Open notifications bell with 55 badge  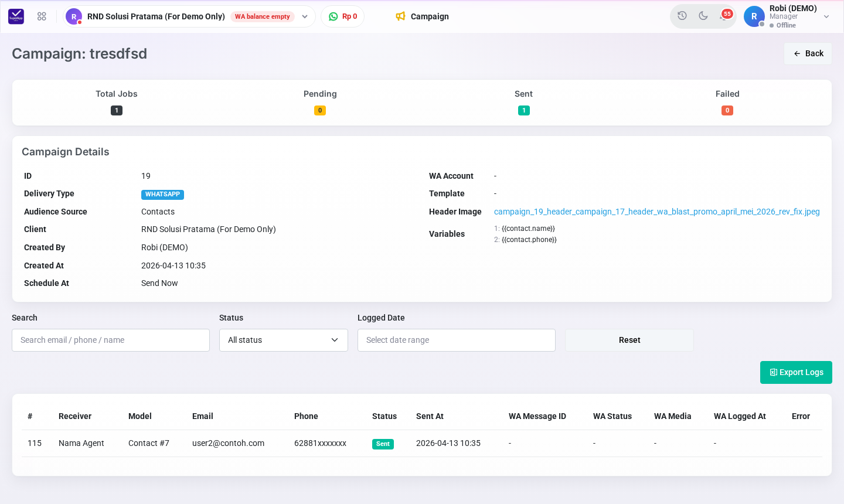(725, 15)
